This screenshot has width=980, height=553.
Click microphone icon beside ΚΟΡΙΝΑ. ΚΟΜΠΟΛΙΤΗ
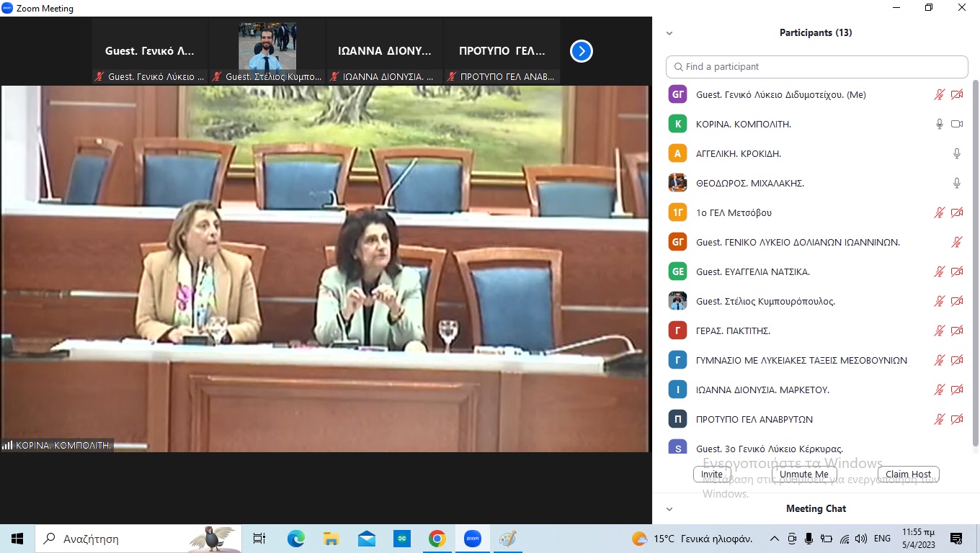pos(939,124)
